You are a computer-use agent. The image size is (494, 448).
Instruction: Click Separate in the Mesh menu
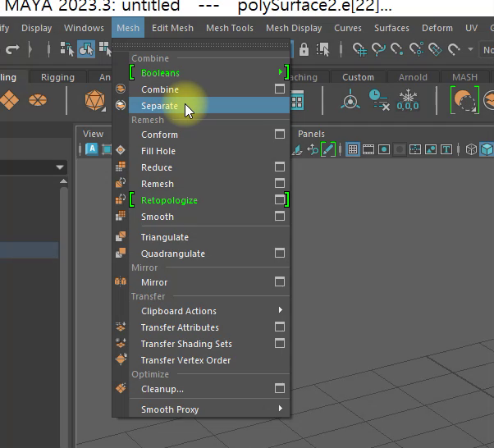(209, 106)
